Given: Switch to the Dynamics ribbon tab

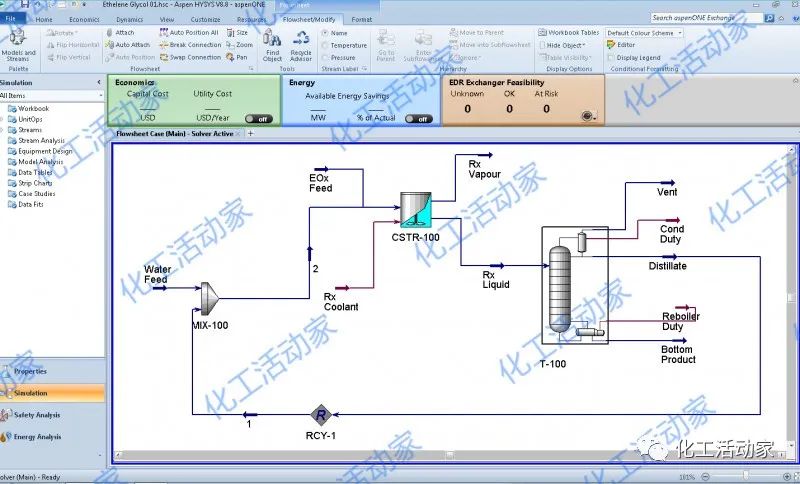Looking at the screenshot, I should tap(130, 19).
